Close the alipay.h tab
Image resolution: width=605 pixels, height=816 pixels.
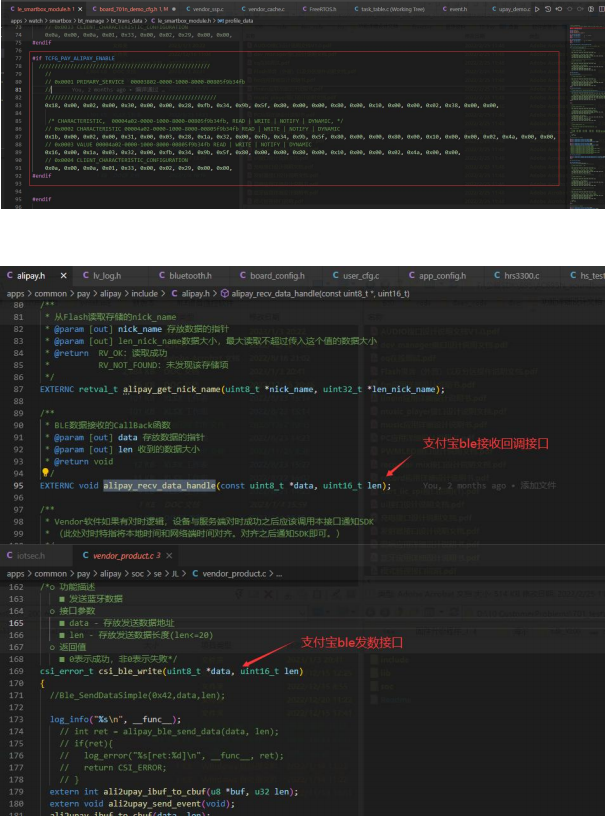pos(63,276)
